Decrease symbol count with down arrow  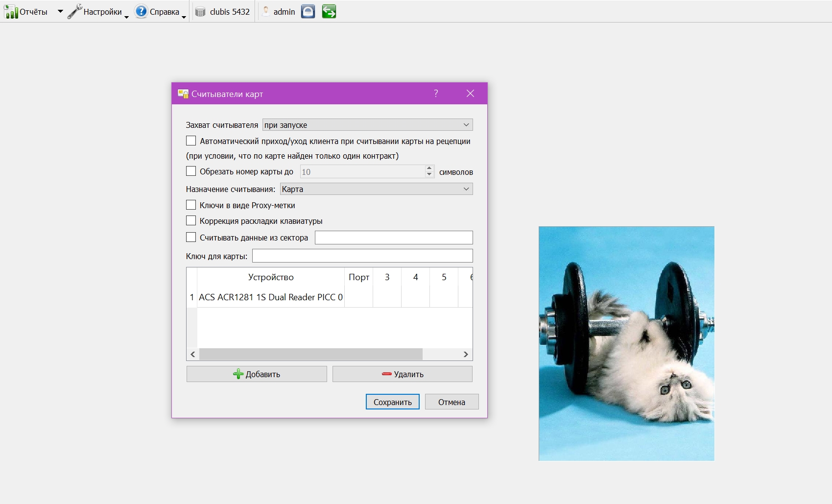pyautogui.click(x=429, y=175)
